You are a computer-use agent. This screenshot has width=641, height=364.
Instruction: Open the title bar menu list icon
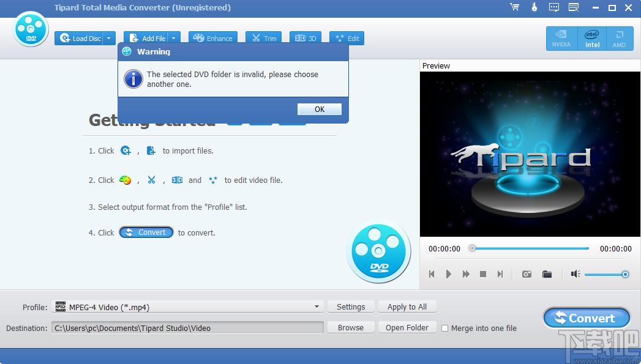574,7
